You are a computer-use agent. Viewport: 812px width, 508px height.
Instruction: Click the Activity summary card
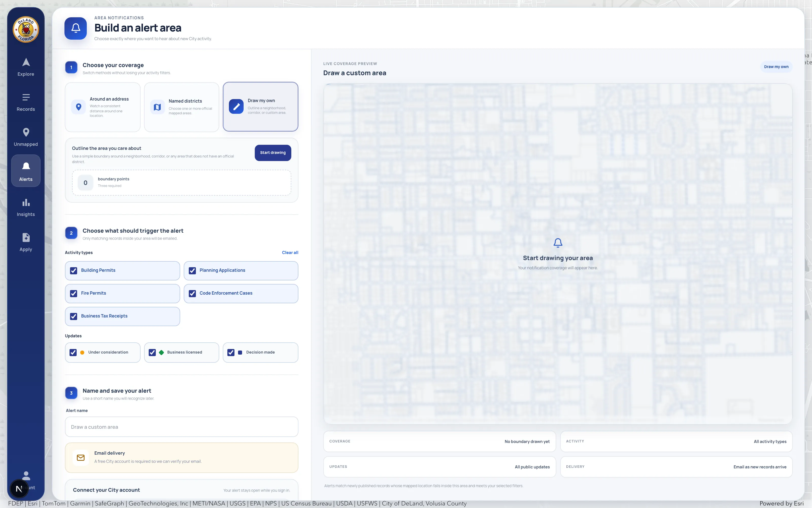[x=676, y=441]
